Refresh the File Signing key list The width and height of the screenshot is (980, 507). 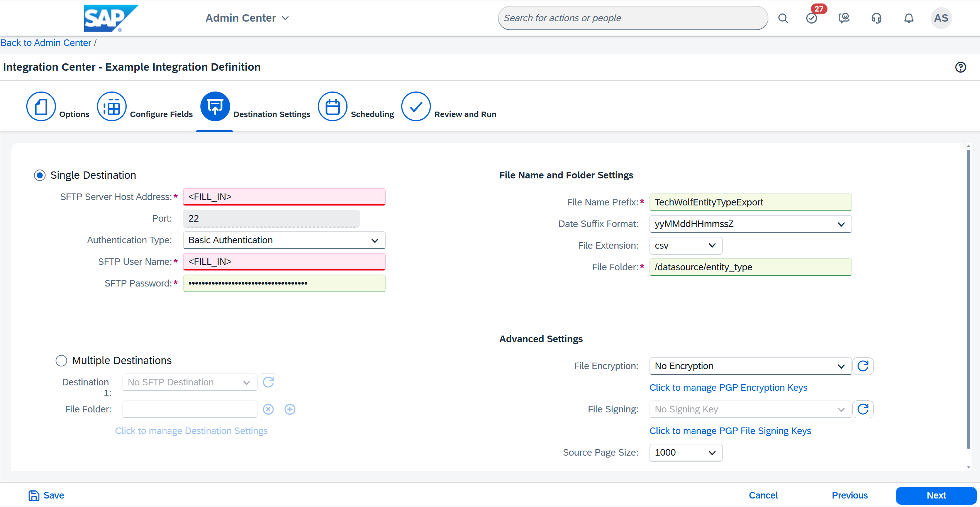tap(863, 409)
